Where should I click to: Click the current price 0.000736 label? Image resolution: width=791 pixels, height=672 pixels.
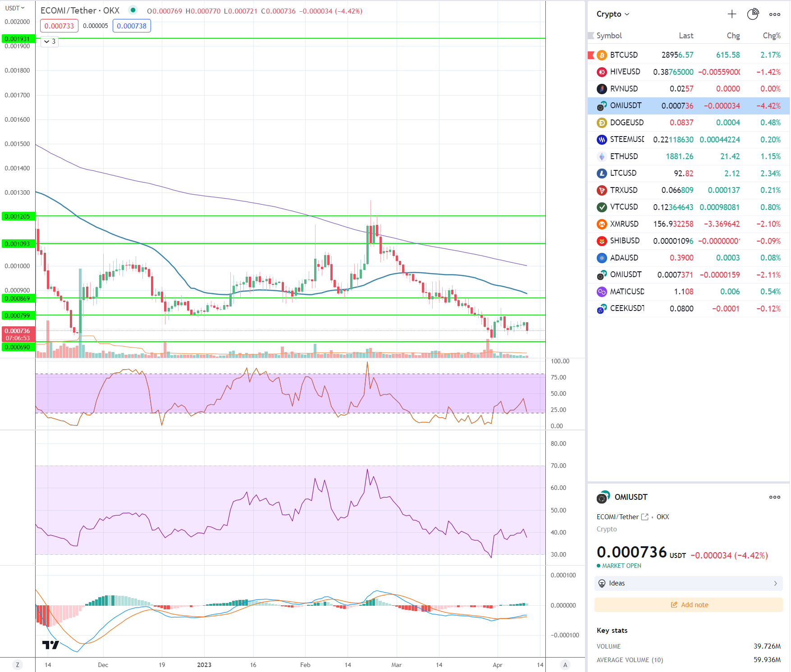[18, 334]
